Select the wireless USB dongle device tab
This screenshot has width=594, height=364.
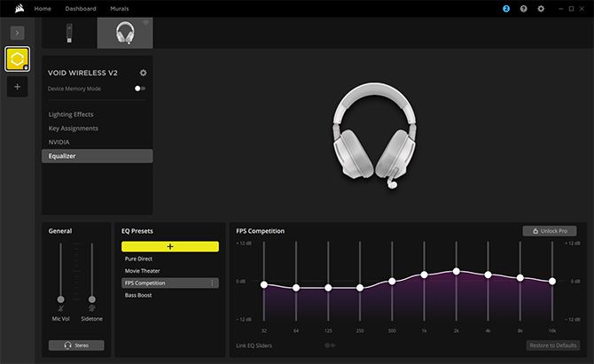69,33
